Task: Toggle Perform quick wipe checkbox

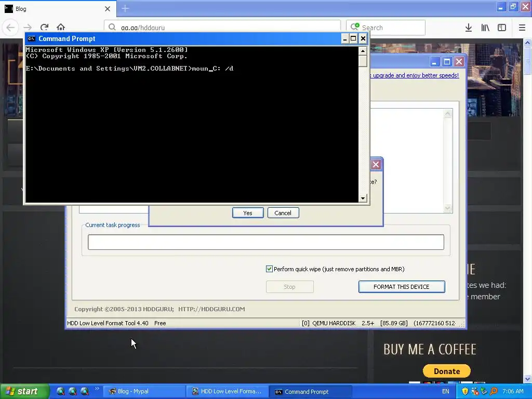Action: [269, 269]
